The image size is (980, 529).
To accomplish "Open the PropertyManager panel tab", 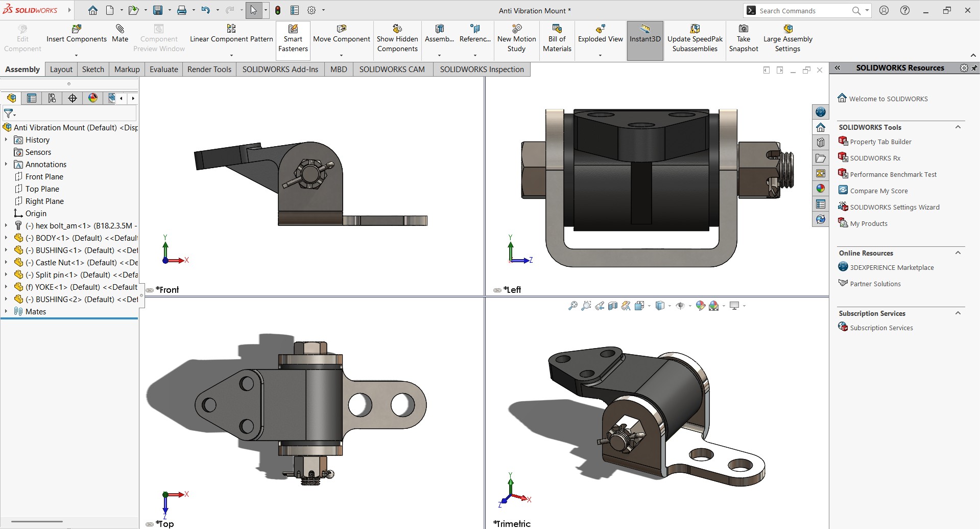I will tap(32, 98).
